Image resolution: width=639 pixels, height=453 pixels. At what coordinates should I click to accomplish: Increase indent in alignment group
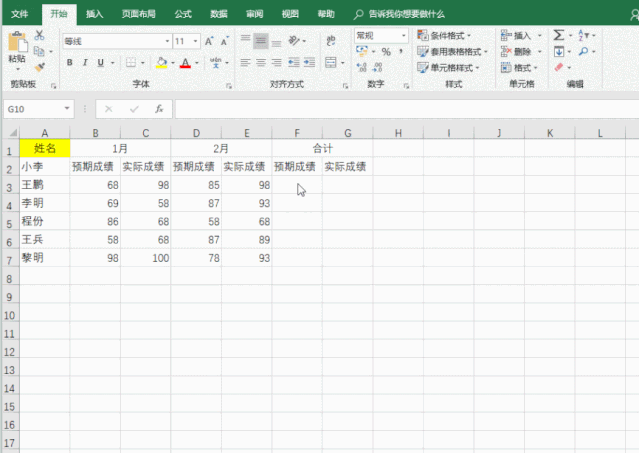tap(309, 62)
